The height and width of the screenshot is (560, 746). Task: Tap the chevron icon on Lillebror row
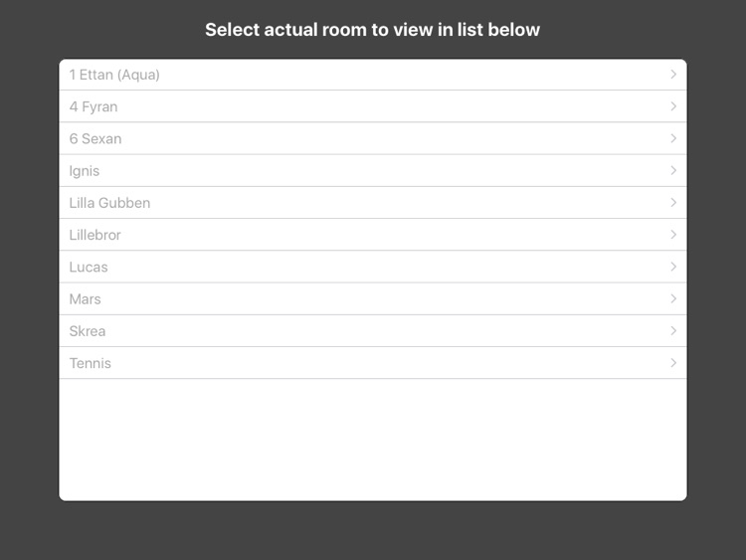click(x=673, y=235)
